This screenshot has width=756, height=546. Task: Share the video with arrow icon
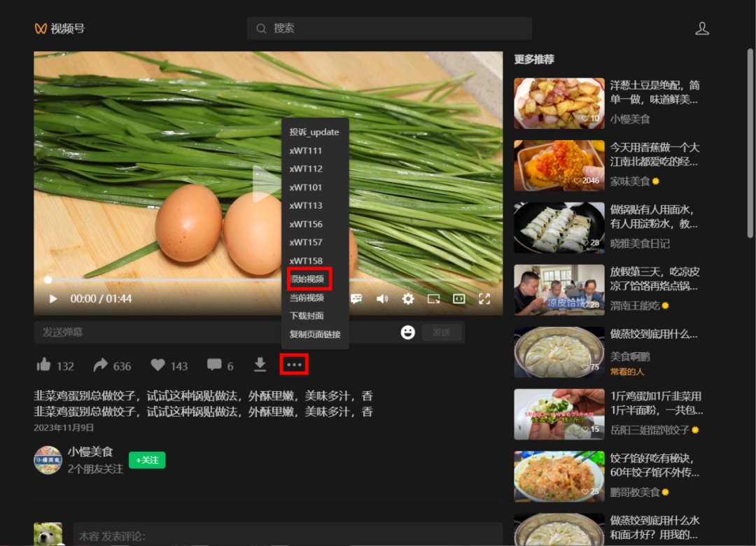pos(100,365)
